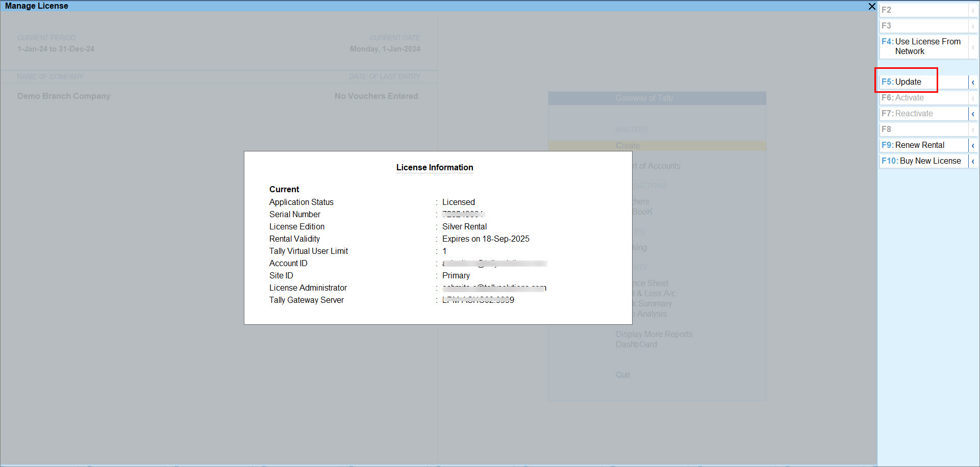Select Quit in Gateway of Tally
The image size is (980, 467).
(x=623, y=375)
